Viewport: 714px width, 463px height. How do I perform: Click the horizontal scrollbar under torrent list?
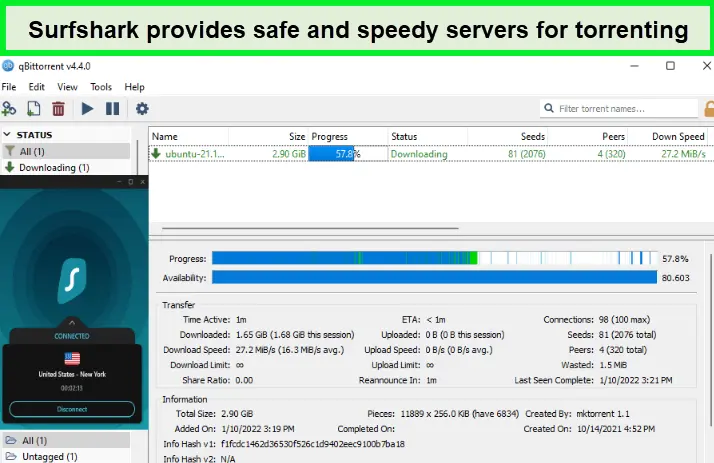click(310, 228)
